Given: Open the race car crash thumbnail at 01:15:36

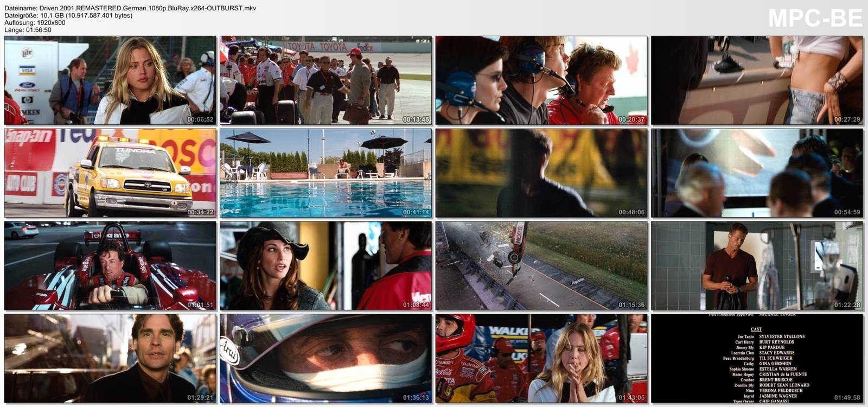Looking at the screenshot, I should [x=541, y=266].
